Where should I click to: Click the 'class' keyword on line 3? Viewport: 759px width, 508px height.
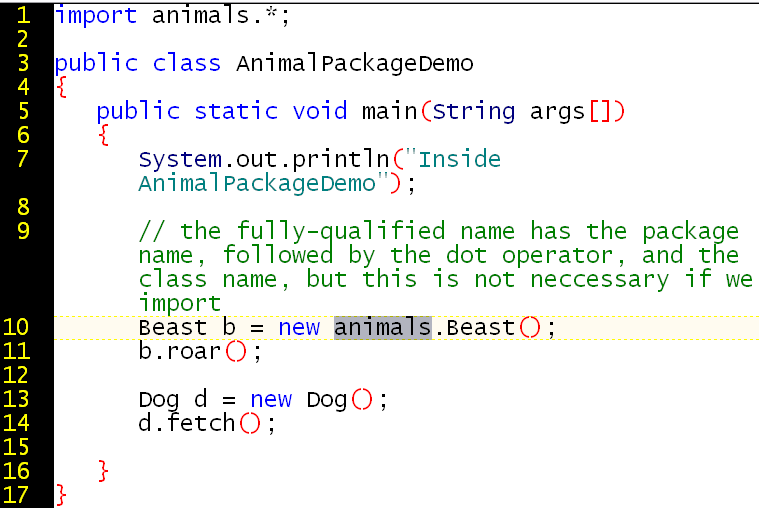[187, 63]
